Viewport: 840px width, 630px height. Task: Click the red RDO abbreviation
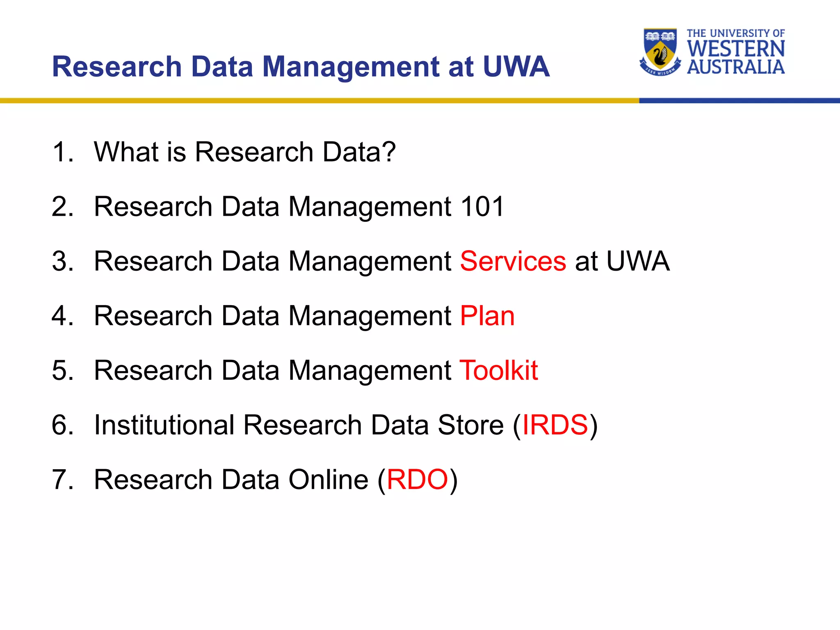pos(417,479)
